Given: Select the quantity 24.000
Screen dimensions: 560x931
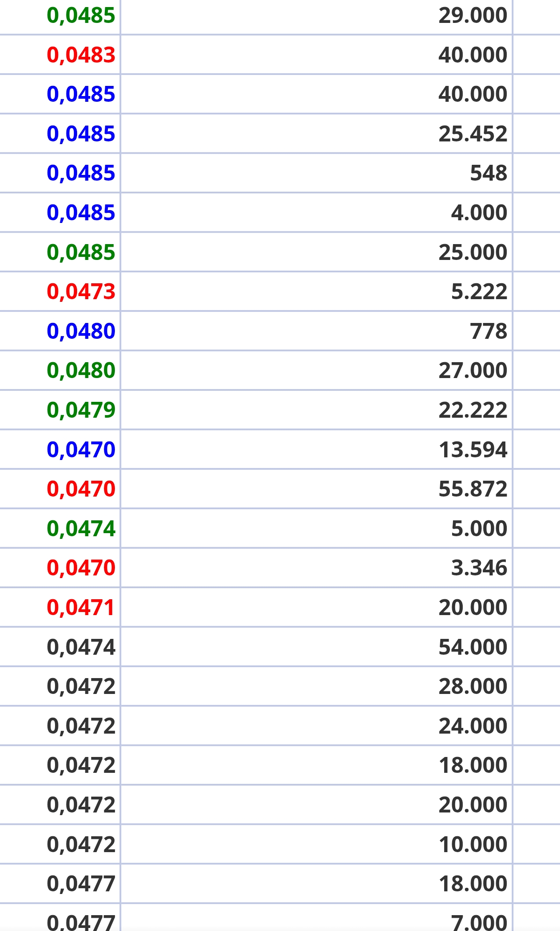Looking at the screenshot, I should (473, 726).
